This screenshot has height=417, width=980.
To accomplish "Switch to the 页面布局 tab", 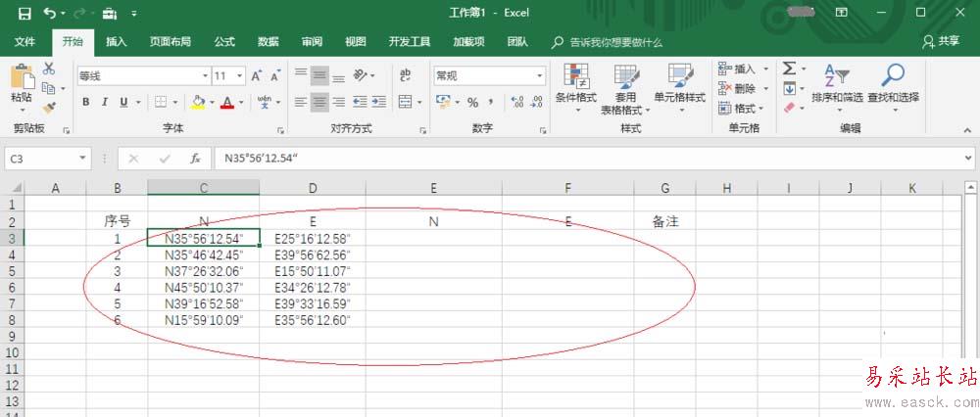I will pos(170,42).
